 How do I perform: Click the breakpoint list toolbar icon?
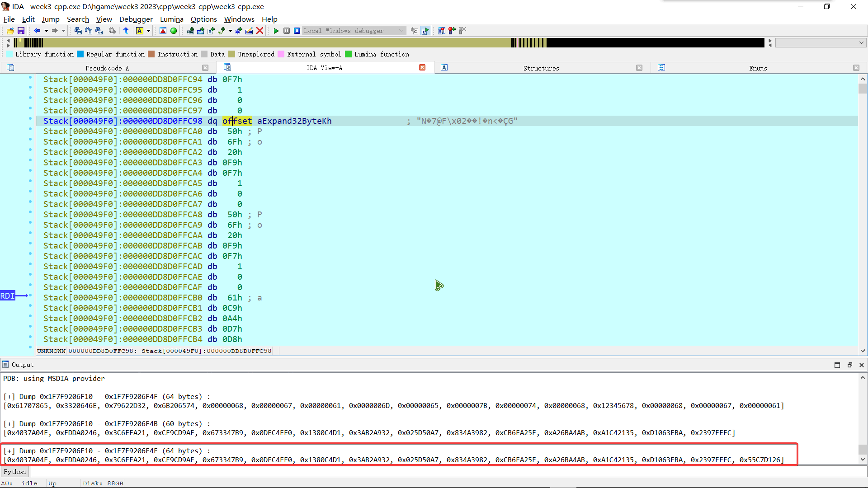(x=442, y=31)
